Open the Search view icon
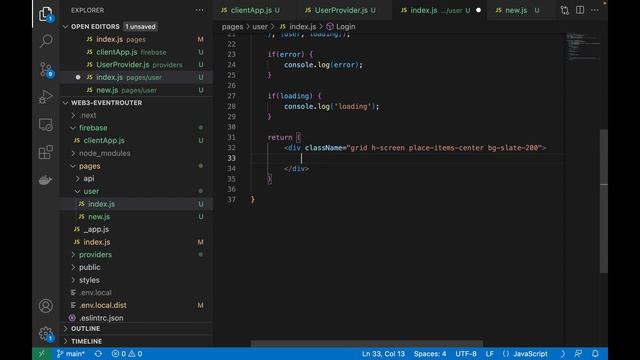Image resolution: width=640 pixels, height=360 pixels. click(46, 41)
